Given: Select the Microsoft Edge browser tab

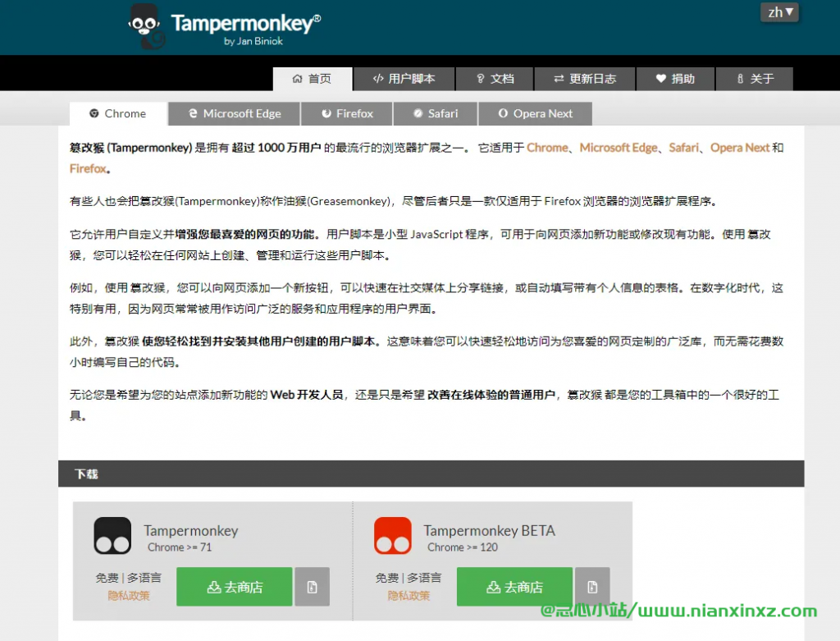Looking at the screenshot, I should (234, 113).
